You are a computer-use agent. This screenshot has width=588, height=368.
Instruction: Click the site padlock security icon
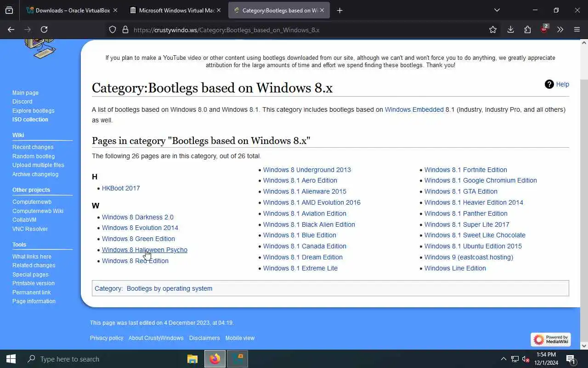[x=125, y=29]
